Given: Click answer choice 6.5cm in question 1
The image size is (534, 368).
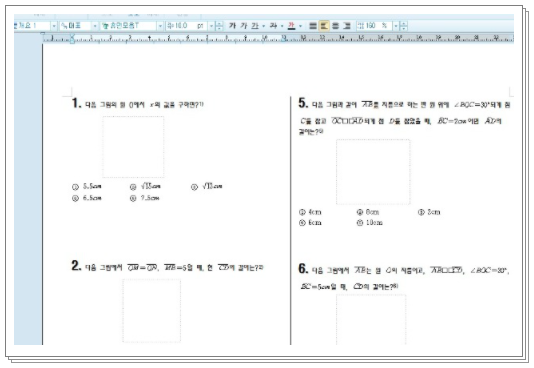Looking at the screenshot, I should point(87,198).
